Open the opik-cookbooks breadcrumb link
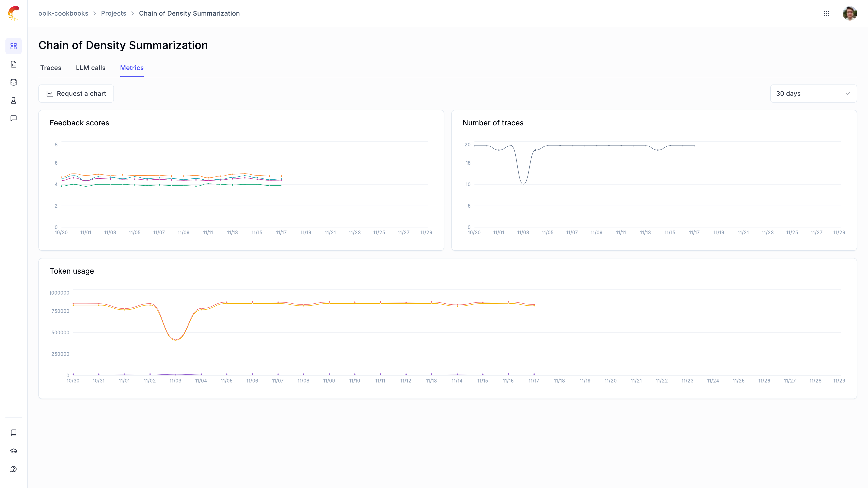 coord(63,13)
